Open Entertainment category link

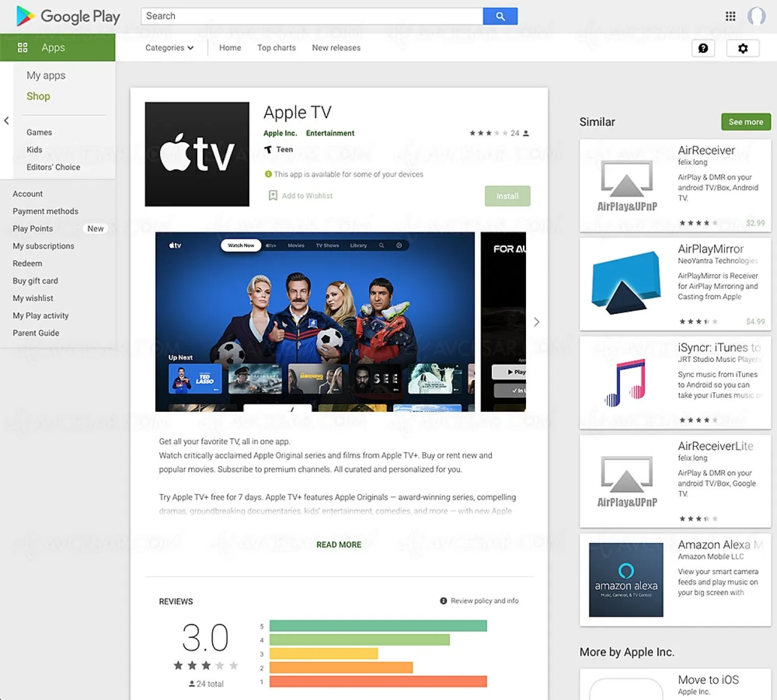tap(330, 133)
